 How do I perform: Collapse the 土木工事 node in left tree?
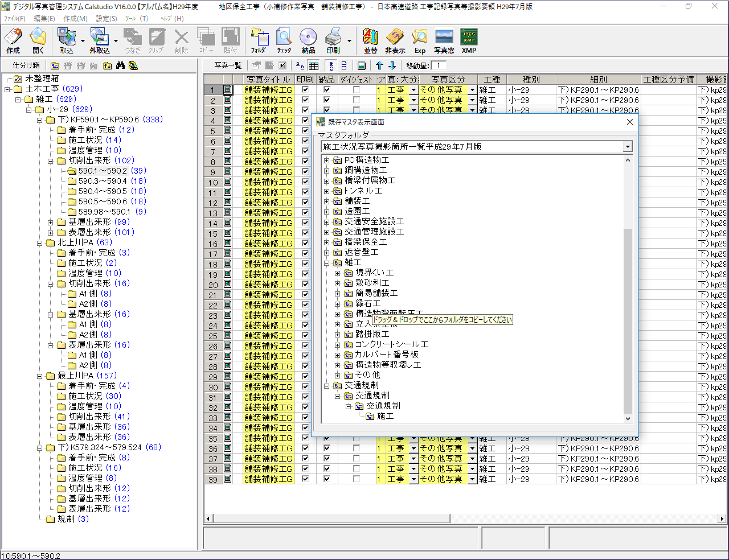click(7, 89)
